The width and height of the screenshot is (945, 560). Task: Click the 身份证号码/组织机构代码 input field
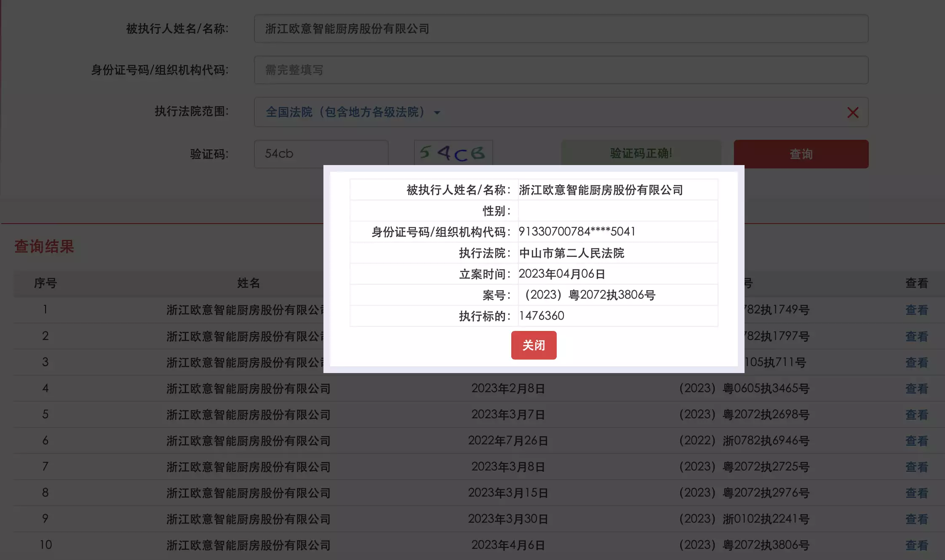(560, 70)
